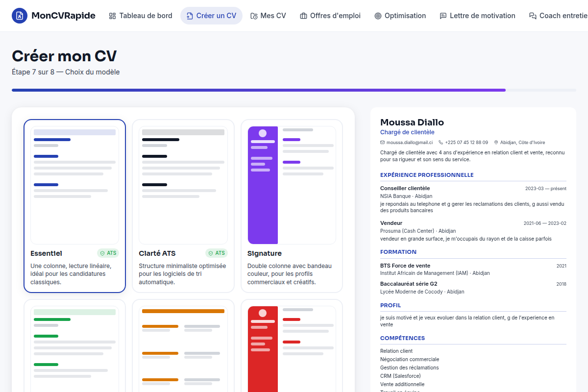Choose the red sidebar template thumbnail
This screenshot has width=588, height=392.
(292, 349)
